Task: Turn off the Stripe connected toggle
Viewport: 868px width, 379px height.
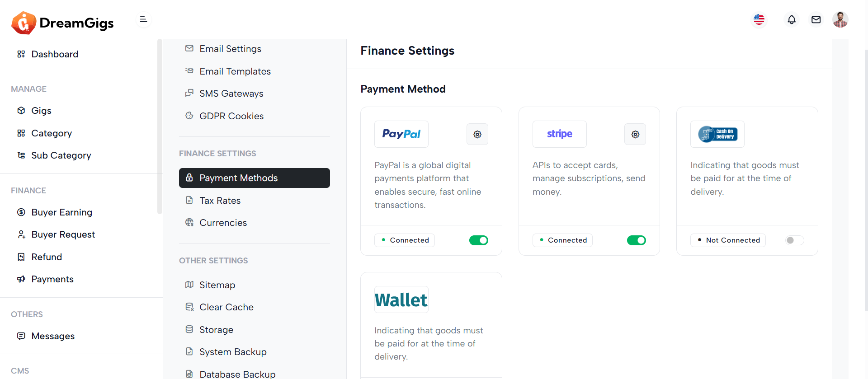Action: (x=637, y=240)
